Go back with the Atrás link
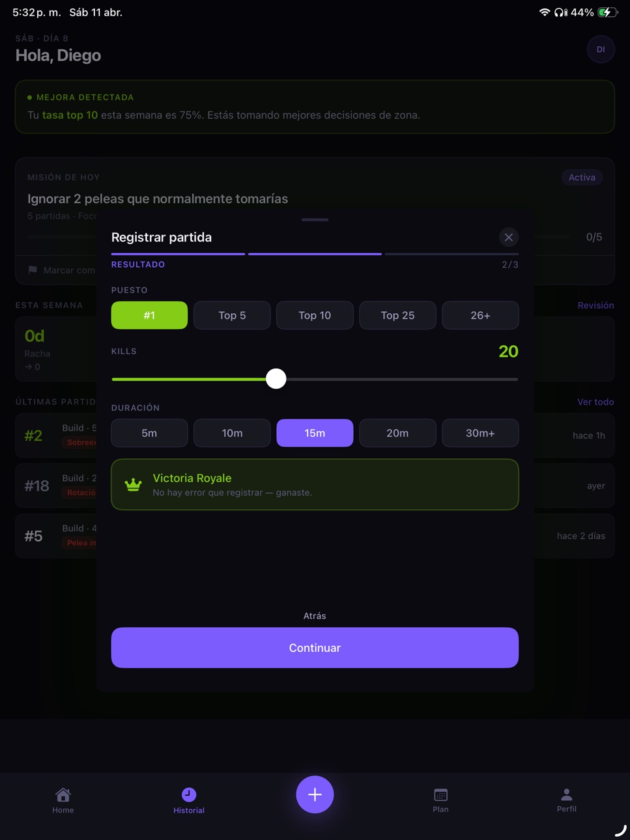This screenshot has height=840, width=630. tap(315, 616)
